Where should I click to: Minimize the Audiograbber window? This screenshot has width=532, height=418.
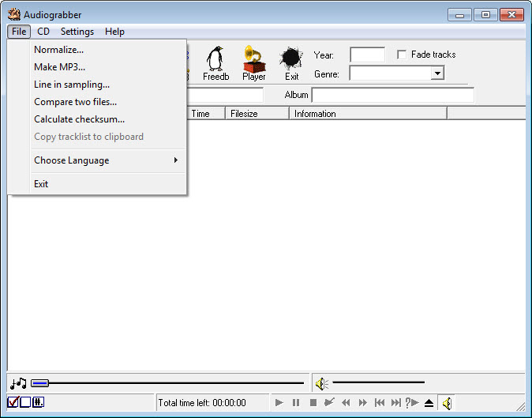[x=459, y=15]
